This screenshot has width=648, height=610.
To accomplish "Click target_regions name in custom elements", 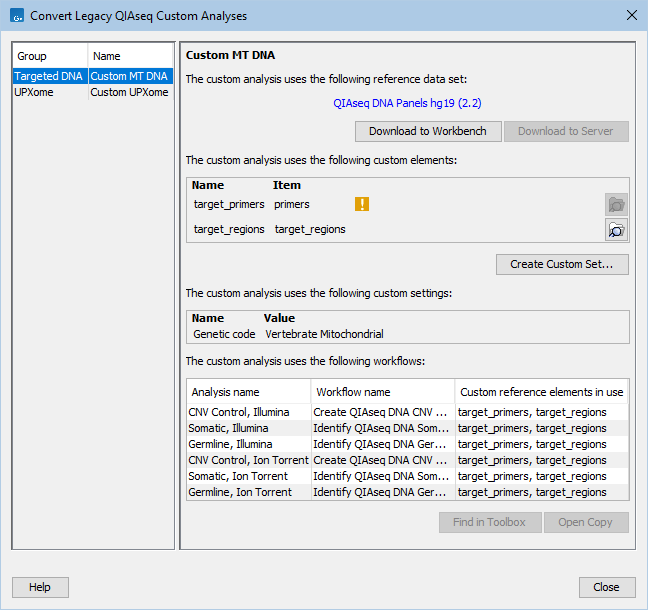I will (229, 229).
